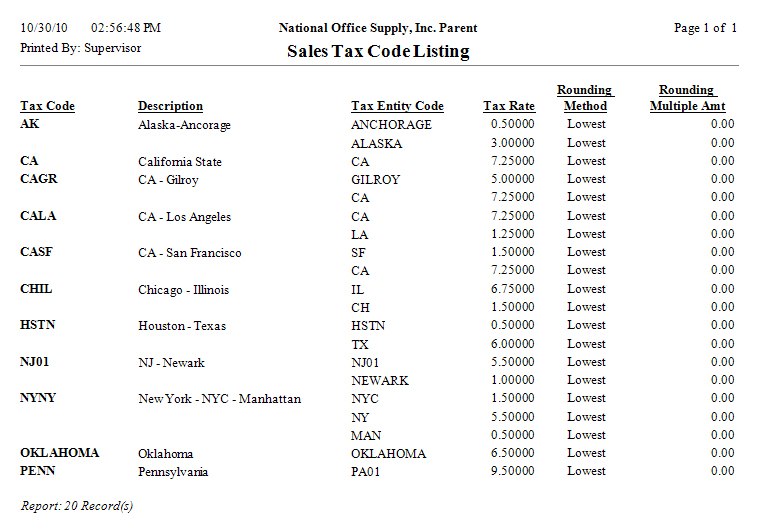Click the PENN tax code
The width and height of the screenshot is (760, 528).
click(37, 471)
